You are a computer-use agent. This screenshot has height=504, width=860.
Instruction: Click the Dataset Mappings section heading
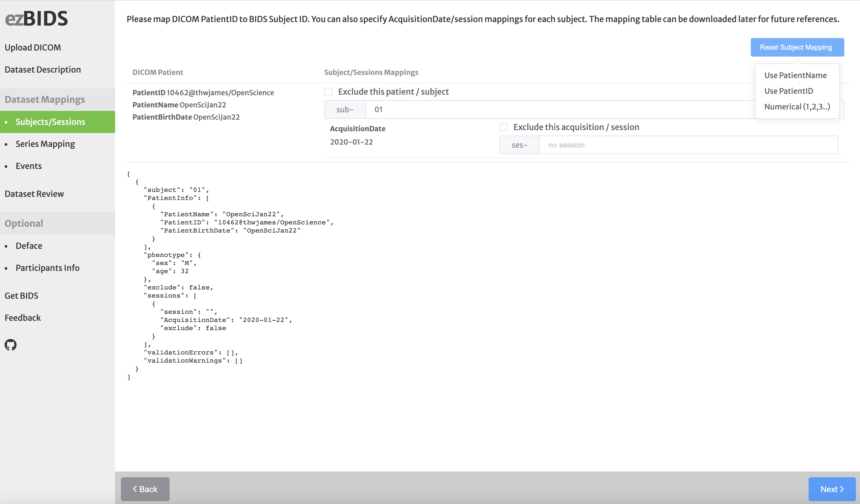coord(45,100)
